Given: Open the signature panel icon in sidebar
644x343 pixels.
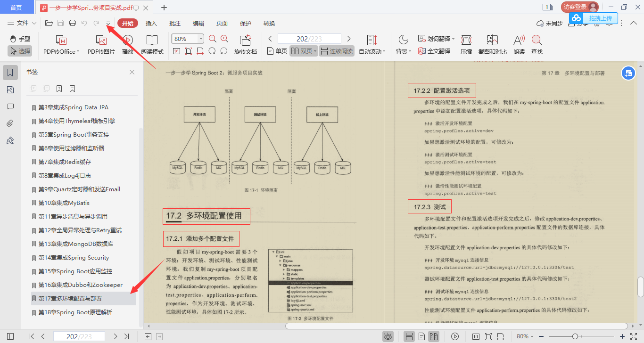Looking at the screenshot, I should click(10, 140).
